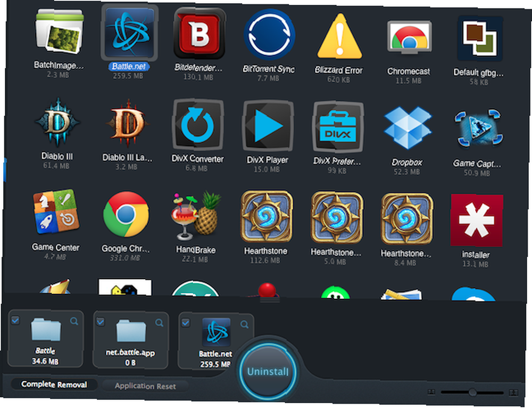Choose the DivX Player icon
This screenshot has width=532, height=408.
pyautogui.click(x=268, y=126)
